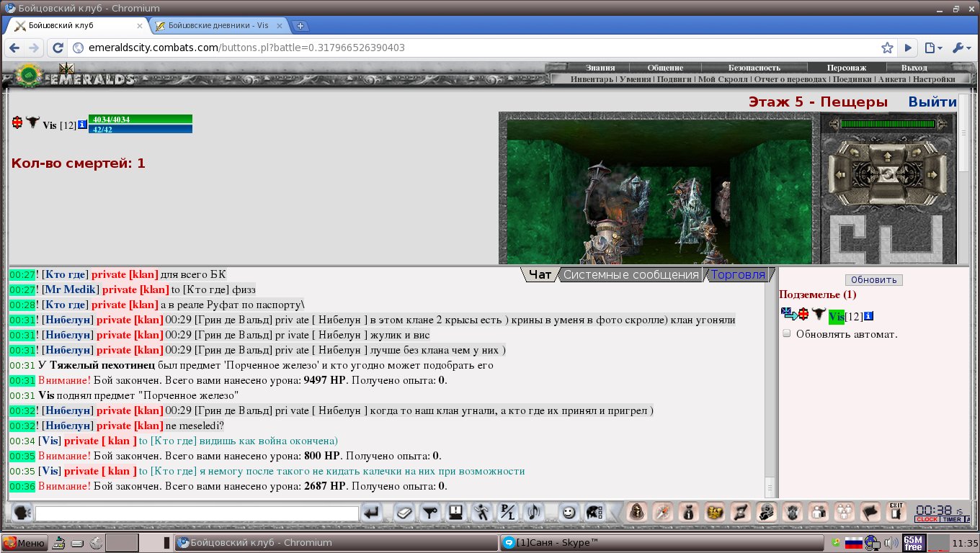Enable 'Обновлять автомат.' checkbox
The width and height of the screenshot is (980, 553).
point(787,333)
